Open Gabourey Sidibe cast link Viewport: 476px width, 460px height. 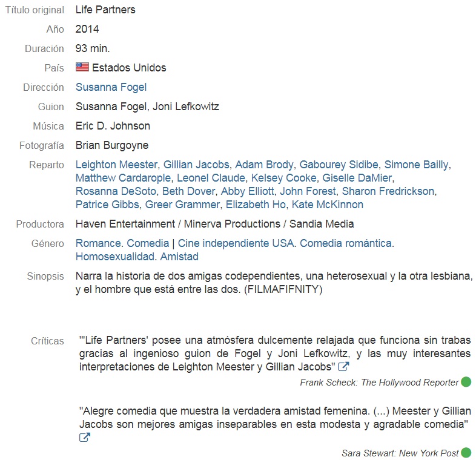click(x=339, y=165)
